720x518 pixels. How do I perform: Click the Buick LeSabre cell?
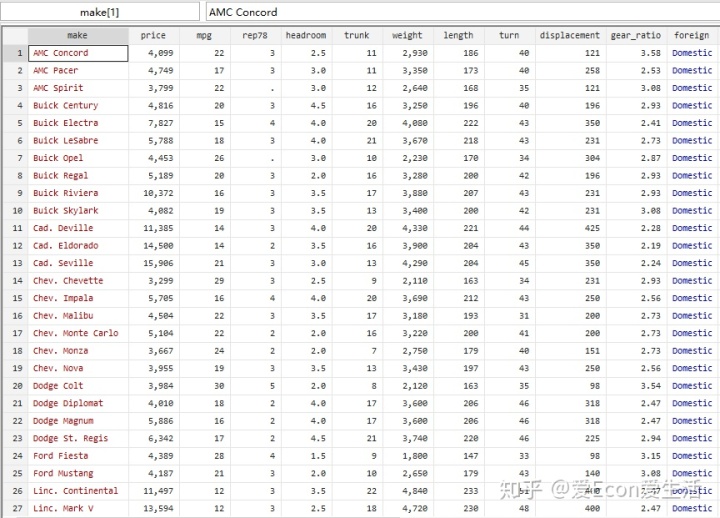[78, 141]
